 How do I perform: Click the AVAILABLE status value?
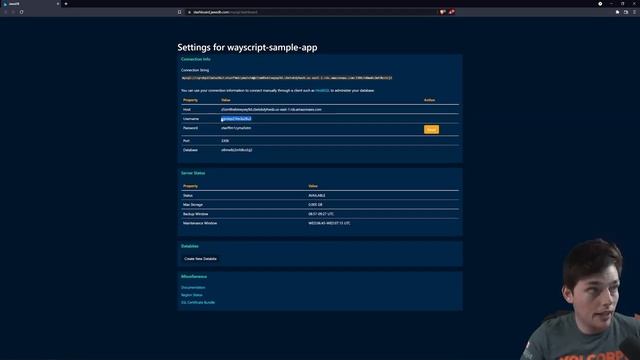pyautogui.click(x=317, y=196)
